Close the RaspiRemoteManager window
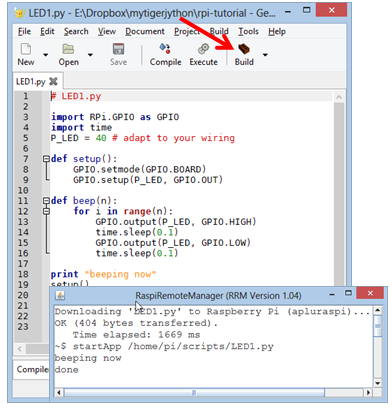Screen dimensions: 392x408 pyautogui.click(x=370, y=293)
